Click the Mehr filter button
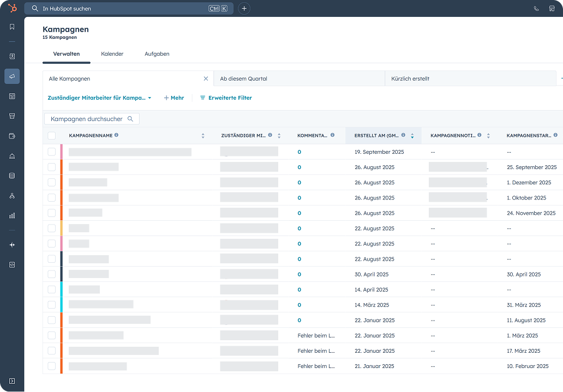This screenshot has height=392, width=563. click(x=173, y=98)
